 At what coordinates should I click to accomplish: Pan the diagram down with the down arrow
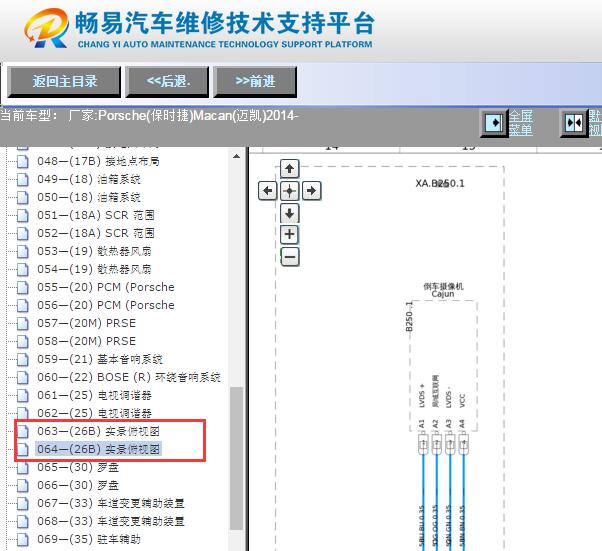pyautogui.click(x=289, y=213)
